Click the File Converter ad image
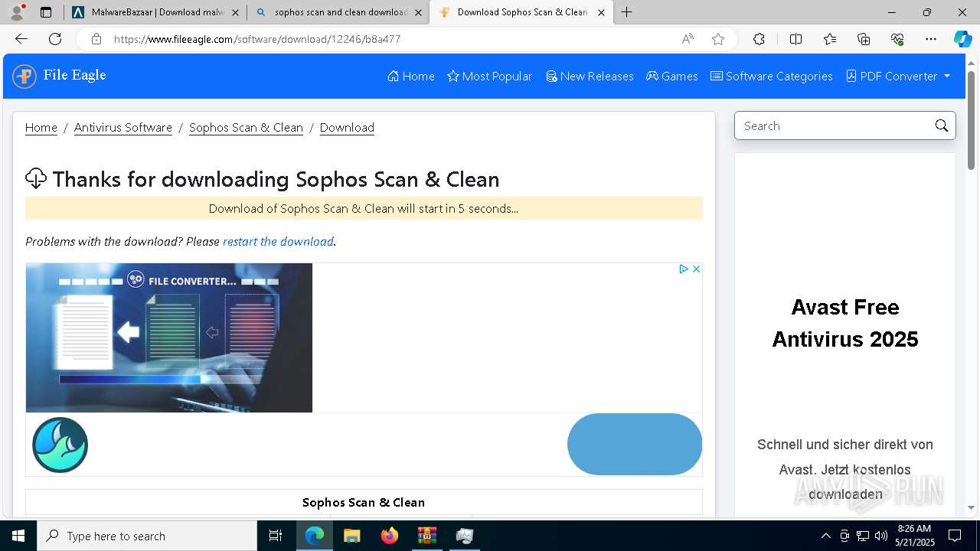The width and height of the screenshot is (980, 551). [x=169, y=337]
